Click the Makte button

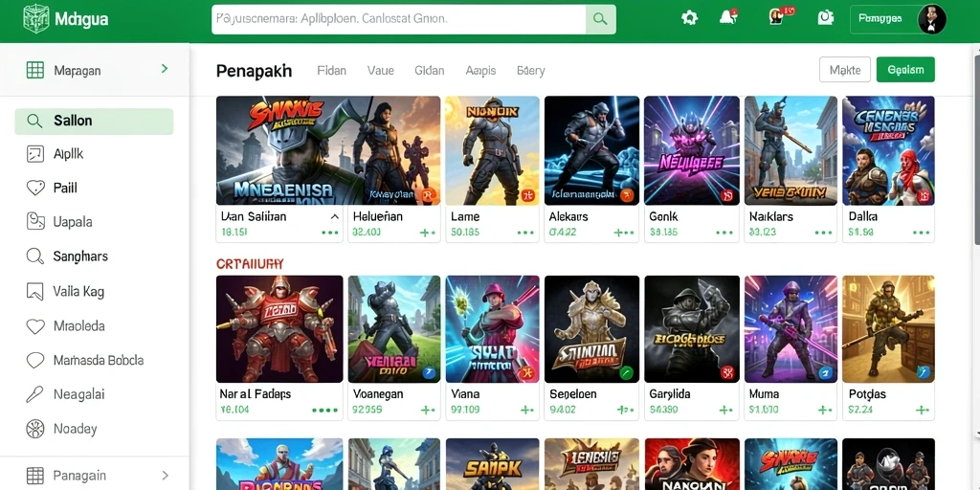[x=844, y=70]
